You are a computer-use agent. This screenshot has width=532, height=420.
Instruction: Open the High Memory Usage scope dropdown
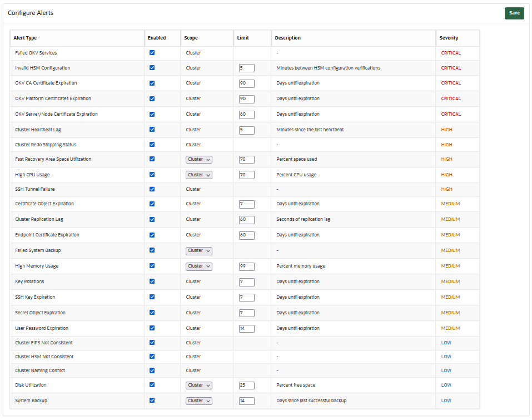198,266
